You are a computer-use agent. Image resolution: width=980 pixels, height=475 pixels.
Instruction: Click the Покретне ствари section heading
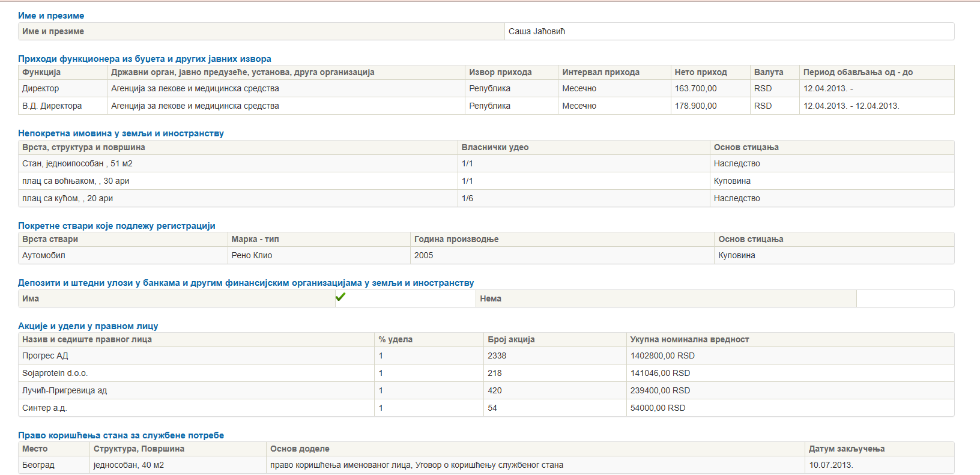pos(116,226)
